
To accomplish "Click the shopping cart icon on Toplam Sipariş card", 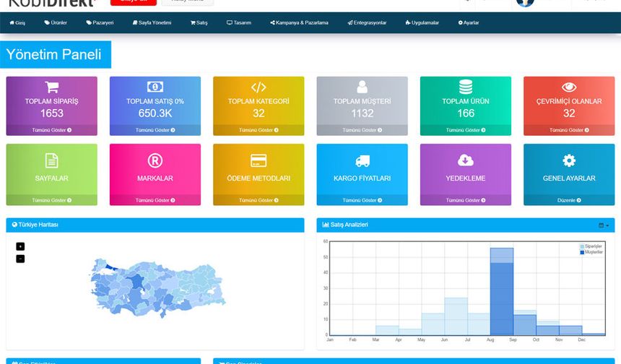I will coord(52,87).
